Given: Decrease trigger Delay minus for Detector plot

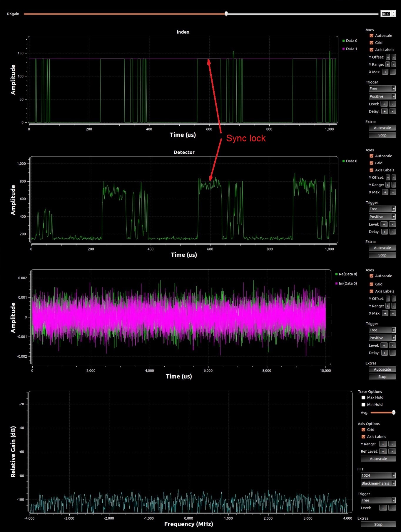Looking at the screenshot, I should click(x=393, y=232).
